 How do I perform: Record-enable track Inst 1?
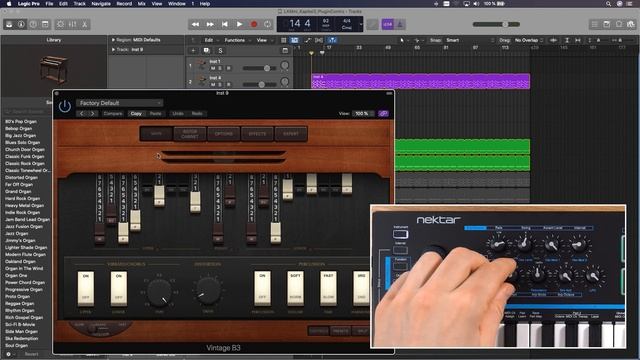[x=228, y=68]
